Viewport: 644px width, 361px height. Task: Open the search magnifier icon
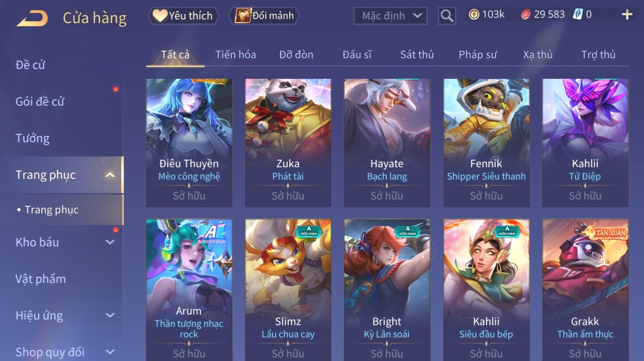[x=447, y=16]
